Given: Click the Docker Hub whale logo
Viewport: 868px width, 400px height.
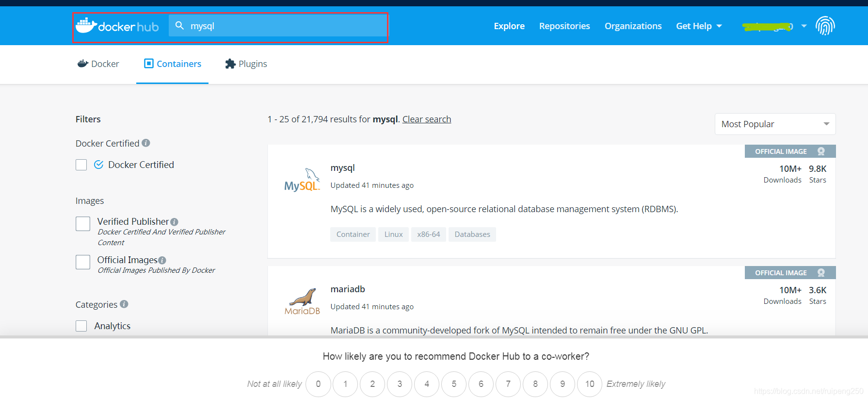Looking at the screenshot, I should coord(117,26).
